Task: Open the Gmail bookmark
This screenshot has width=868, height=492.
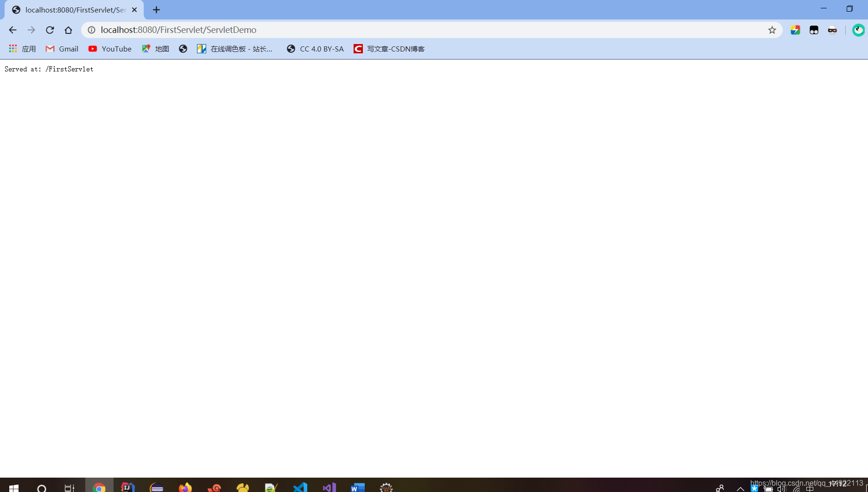Action: tap(62, 49)
